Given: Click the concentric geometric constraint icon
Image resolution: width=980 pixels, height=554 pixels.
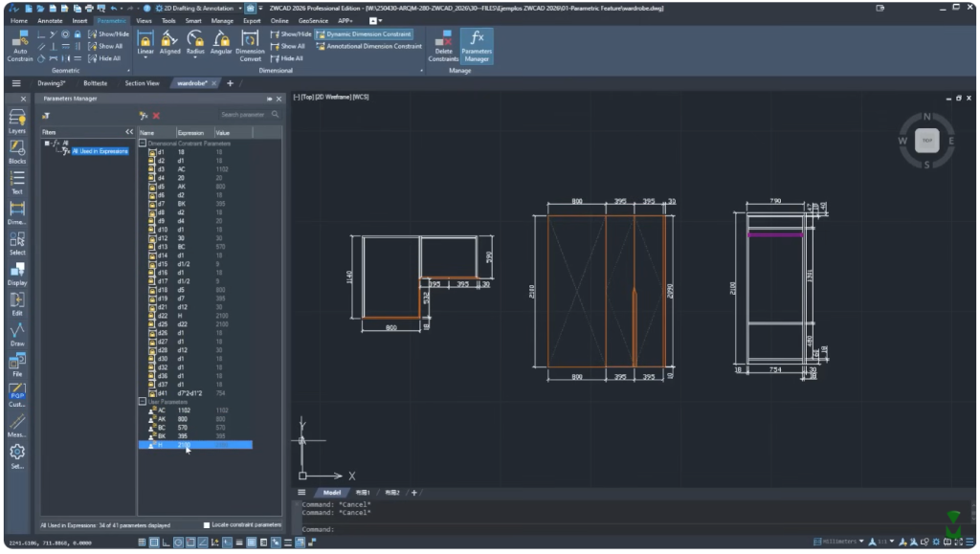Looking at the screenshot, I should click(65, 34).
